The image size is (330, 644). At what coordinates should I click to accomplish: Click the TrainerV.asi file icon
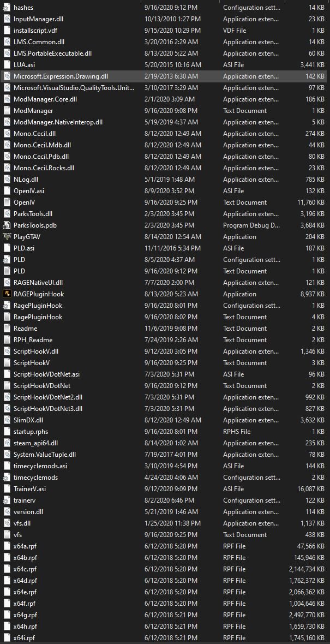coord(7,489)
